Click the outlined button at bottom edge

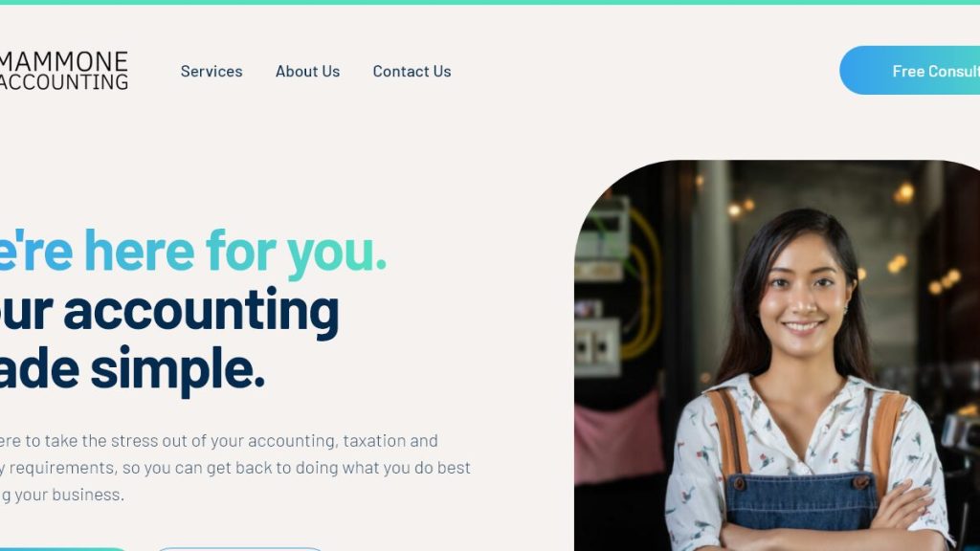[x=238, y=548]
